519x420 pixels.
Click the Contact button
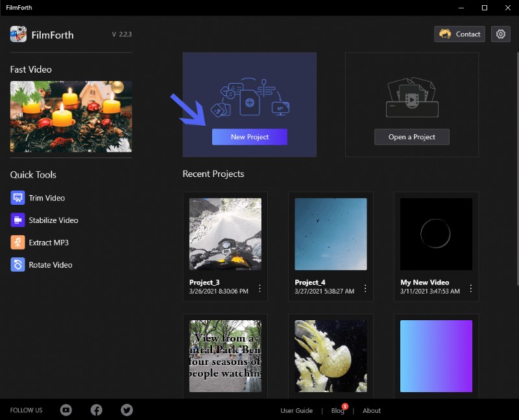click(459, 34)
